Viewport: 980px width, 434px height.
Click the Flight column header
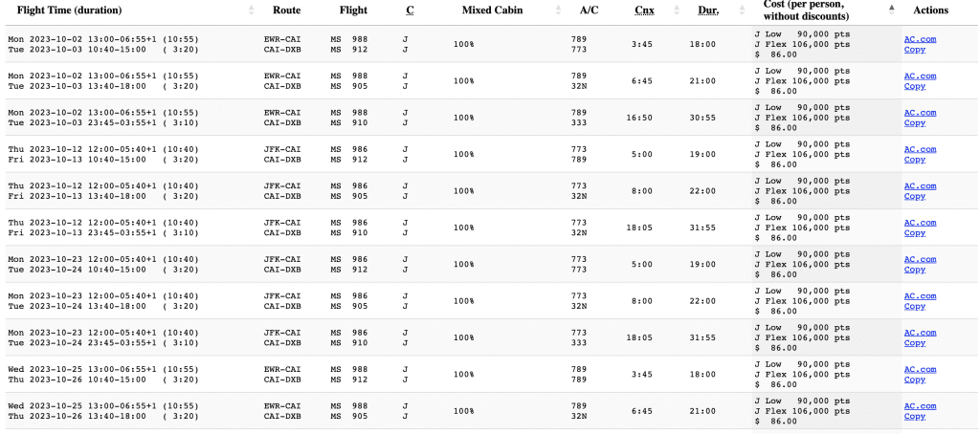coord(354,10)
